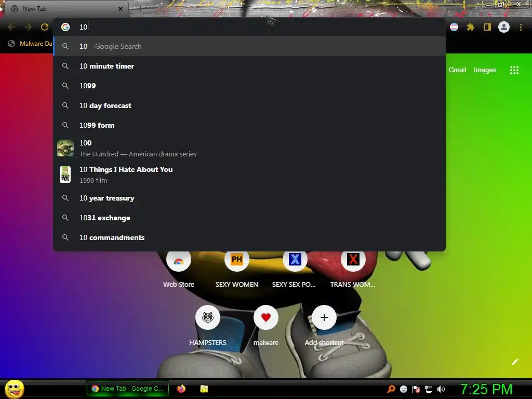Launch Firefox from the taskbar
The height and width of the screenshot is (399, 532).
pyautogui.click(x=181, y=389)
